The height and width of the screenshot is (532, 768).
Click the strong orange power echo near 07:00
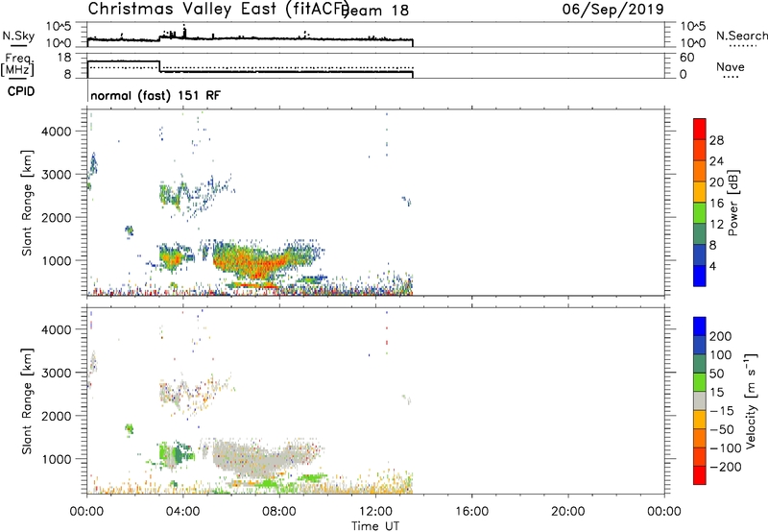(254, 264)
